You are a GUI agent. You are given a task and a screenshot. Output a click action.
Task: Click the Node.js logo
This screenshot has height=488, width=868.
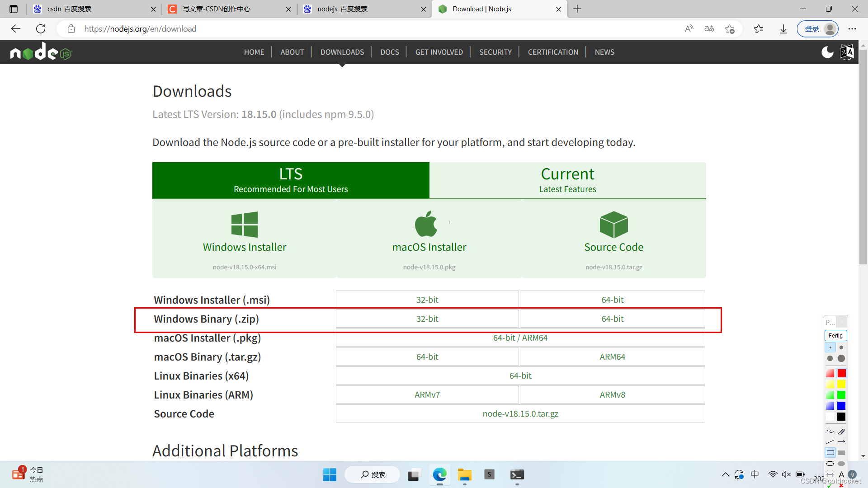(x=41, y=52)
